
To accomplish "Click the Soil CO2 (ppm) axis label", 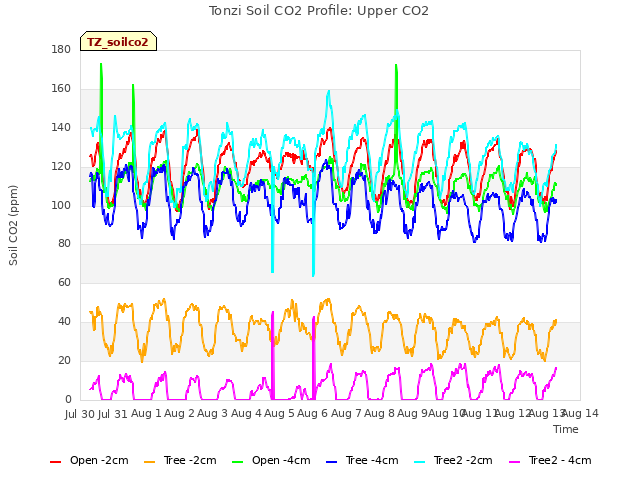I will tap(13, 225).
